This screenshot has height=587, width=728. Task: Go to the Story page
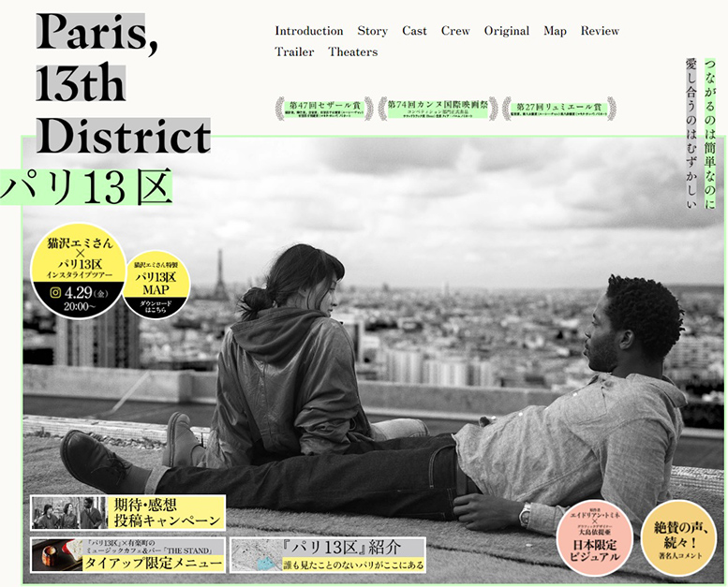[372, 31]
